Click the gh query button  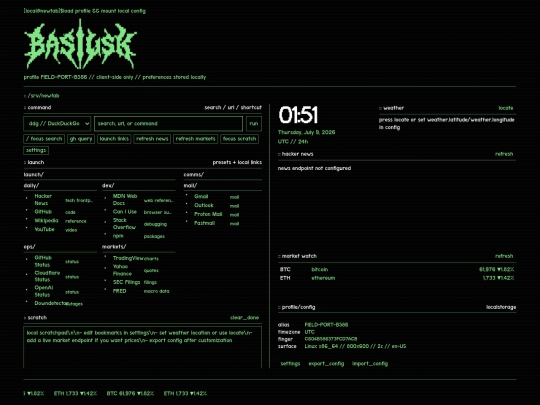81,139
